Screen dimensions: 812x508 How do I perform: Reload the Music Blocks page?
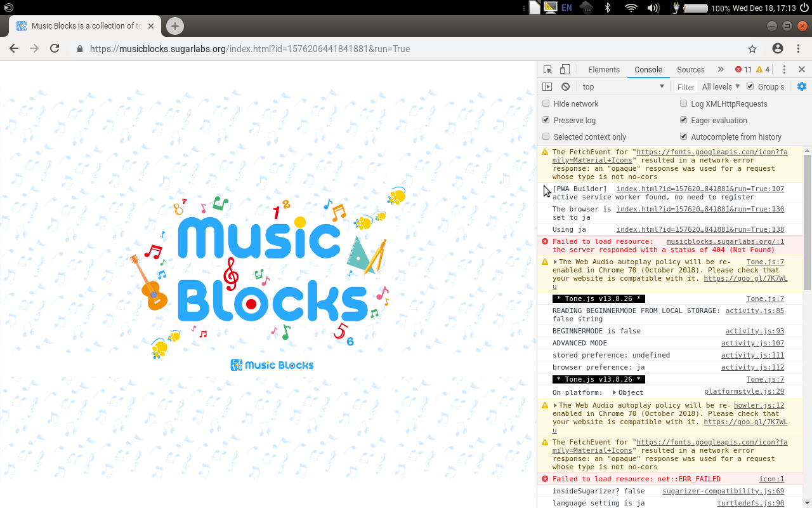(x=54, y=48)
